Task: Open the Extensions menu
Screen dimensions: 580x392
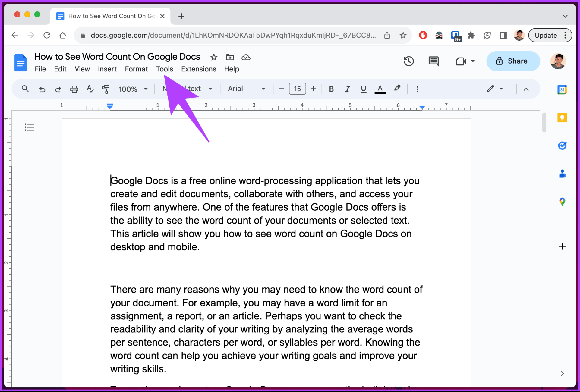Action: click(198, 69)
